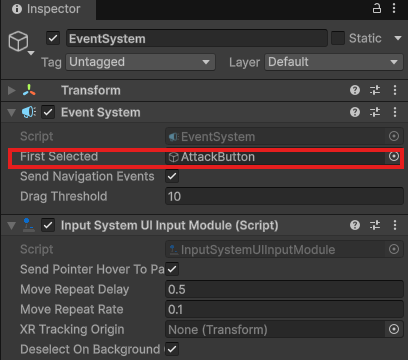Screen dimensions: 408x360
Task: Open Input System UI Input Module presets
Action: 375,225
